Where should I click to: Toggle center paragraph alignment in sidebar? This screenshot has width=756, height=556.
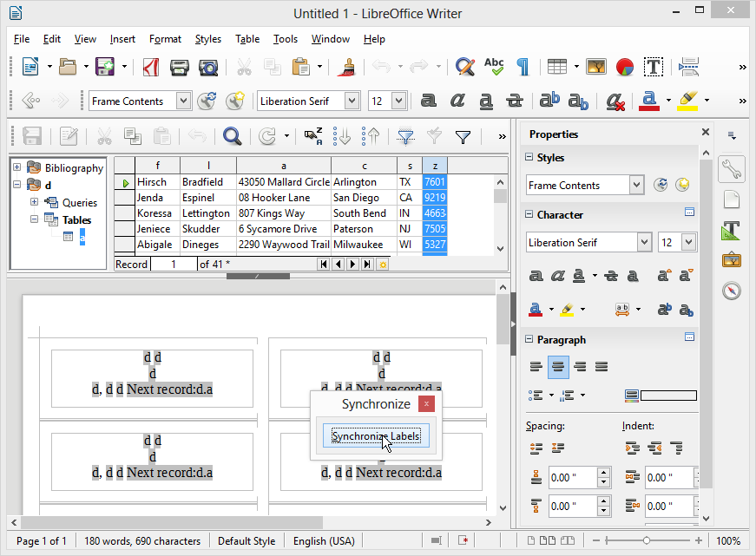558,367
